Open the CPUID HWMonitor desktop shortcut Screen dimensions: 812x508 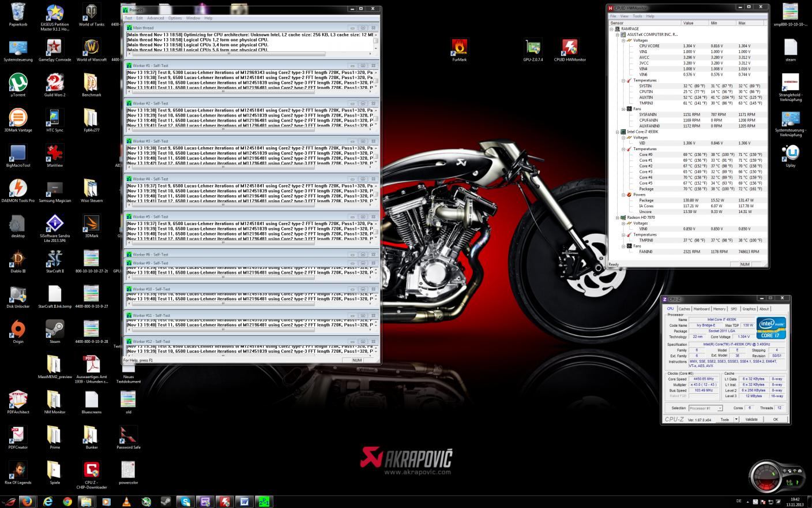(570, 50)
